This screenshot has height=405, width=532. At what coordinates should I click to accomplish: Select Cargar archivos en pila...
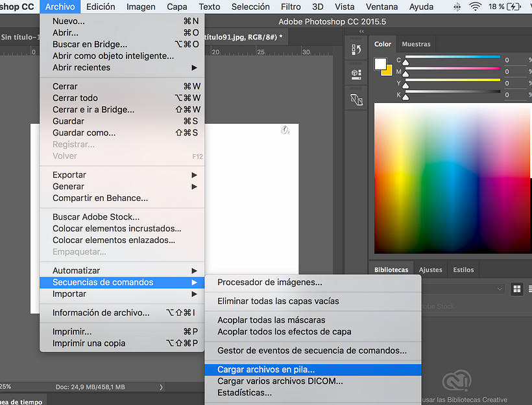click(313, 370)
